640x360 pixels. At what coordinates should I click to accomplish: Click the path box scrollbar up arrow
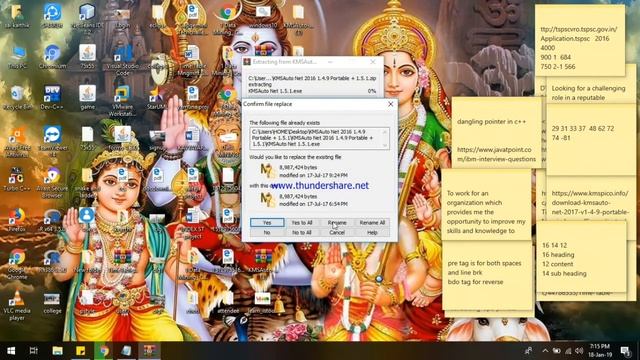[385, 131]
